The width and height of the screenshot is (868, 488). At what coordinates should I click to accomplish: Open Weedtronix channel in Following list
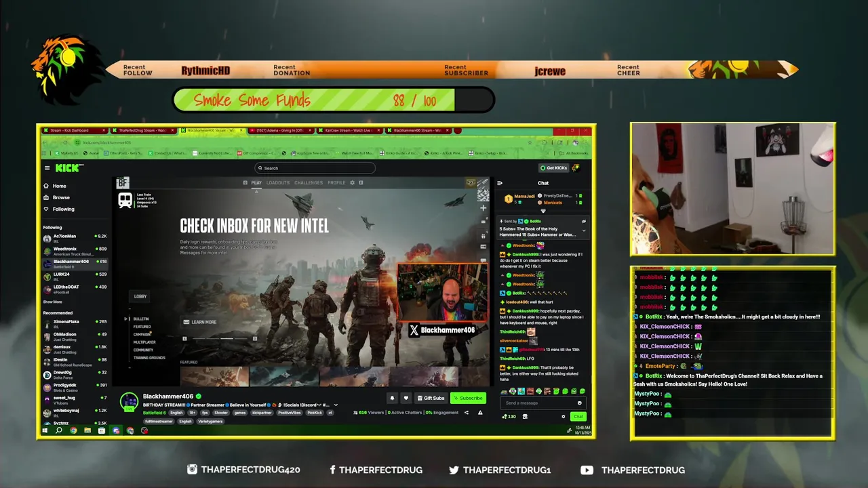pos(75,250)
